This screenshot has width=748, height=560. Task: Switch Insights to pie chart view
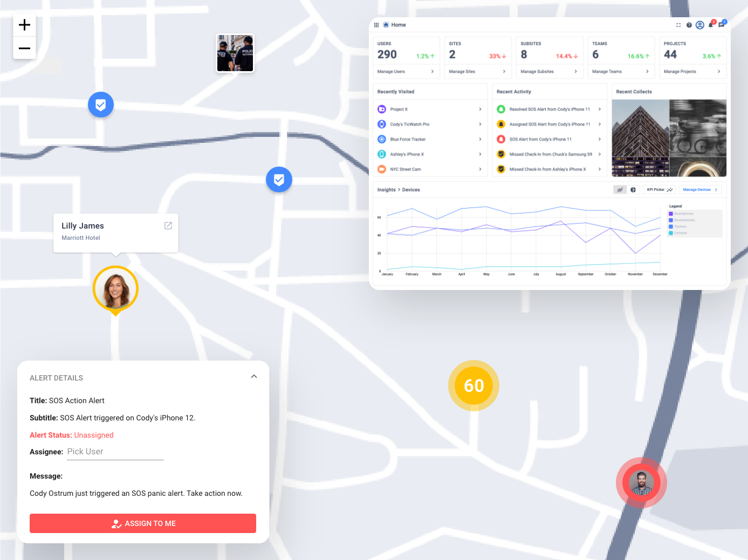633,190
